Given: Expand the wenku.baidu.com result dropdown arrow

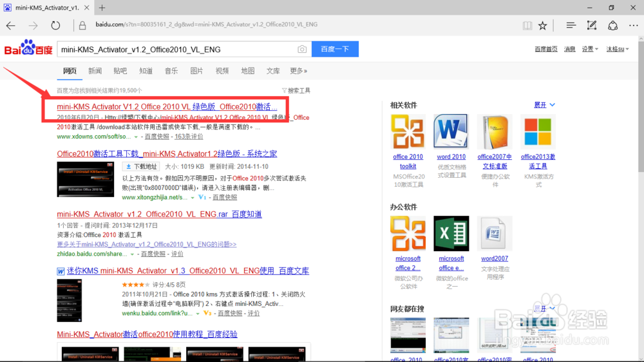Looking at the screenshot, I should click(x=198, y=314).
